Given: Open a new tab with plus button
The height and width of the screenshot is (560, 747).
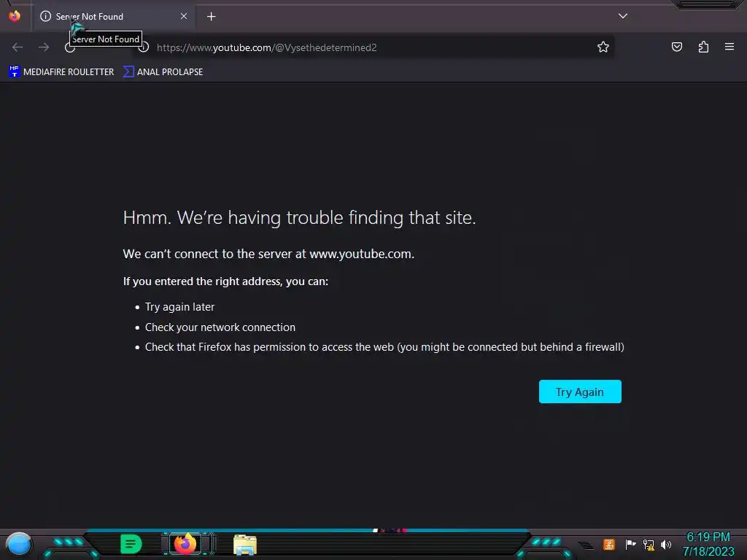Looking at the screenshot, I should (x=211, y=17).
